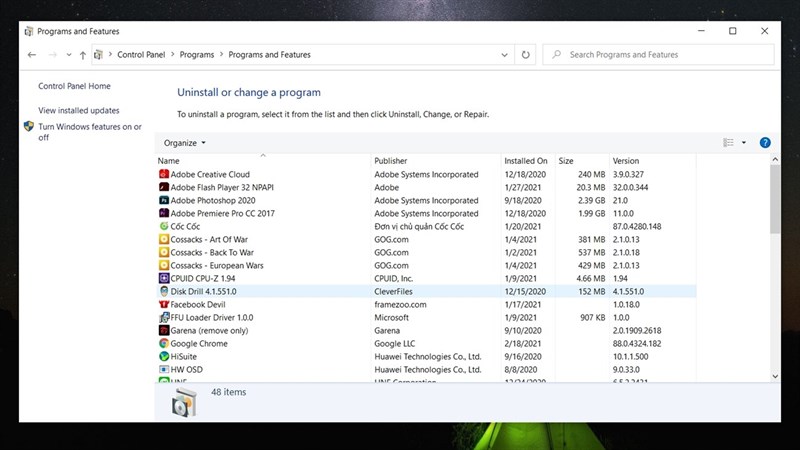This screenshot has width=800, height=450.
Task: Click the Adobe Premiere Pro CC 2017 icon
Action: [x=164, y=213]
